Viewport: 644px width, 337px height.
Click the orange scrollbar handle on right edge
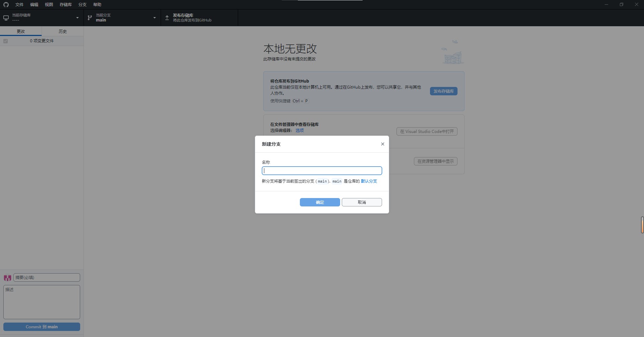coord(642,225)
